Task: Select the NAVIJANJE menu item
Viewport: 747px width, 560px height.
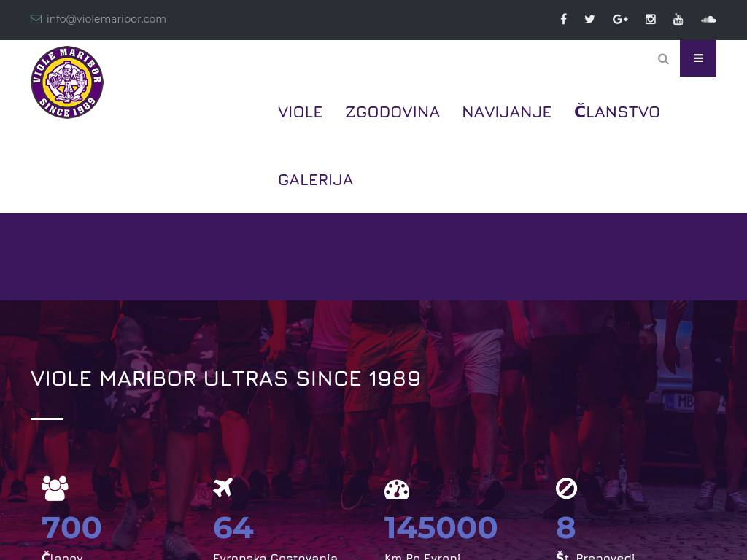Action: click(x=506, y=112)
